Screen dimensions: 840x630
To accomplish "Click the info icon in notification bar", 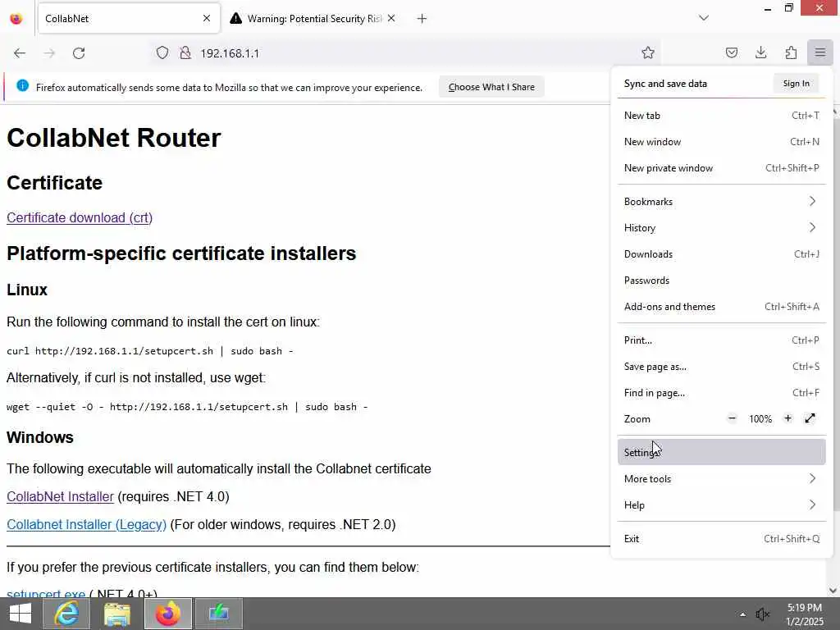I will (x=22, y=85).
